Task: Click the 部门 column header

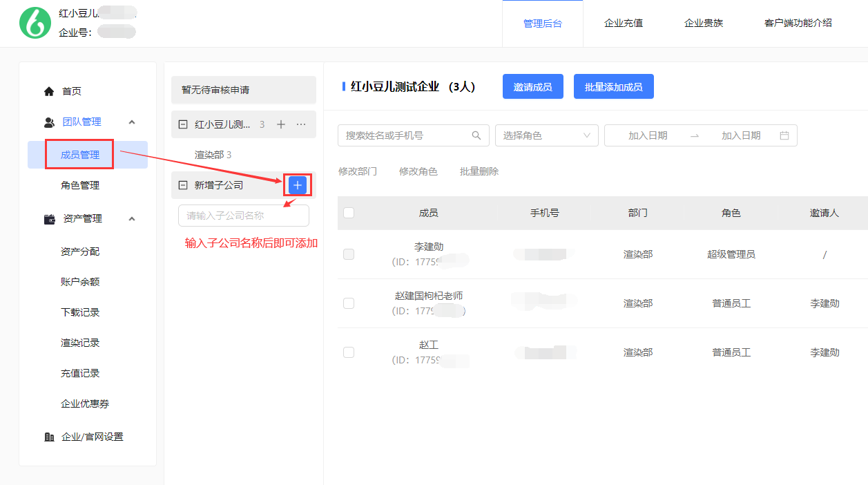Action: [x=638, y=213]
